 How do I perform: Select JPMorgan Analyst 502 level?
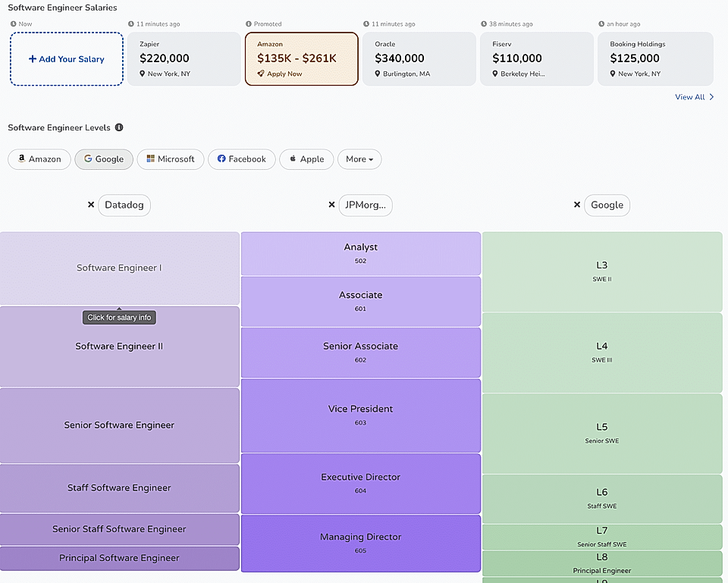click(x=361, y=253)
